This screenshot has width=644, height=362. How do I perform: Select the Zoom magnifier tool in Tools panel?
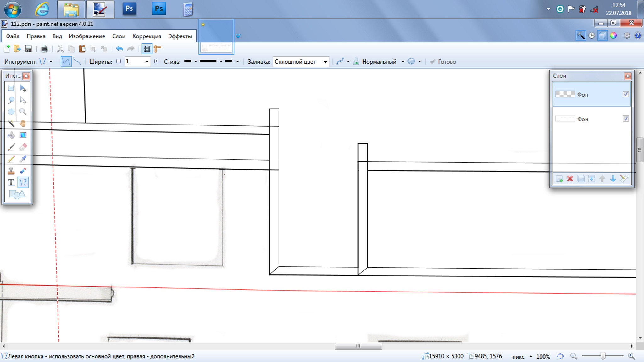pos(23,112)
